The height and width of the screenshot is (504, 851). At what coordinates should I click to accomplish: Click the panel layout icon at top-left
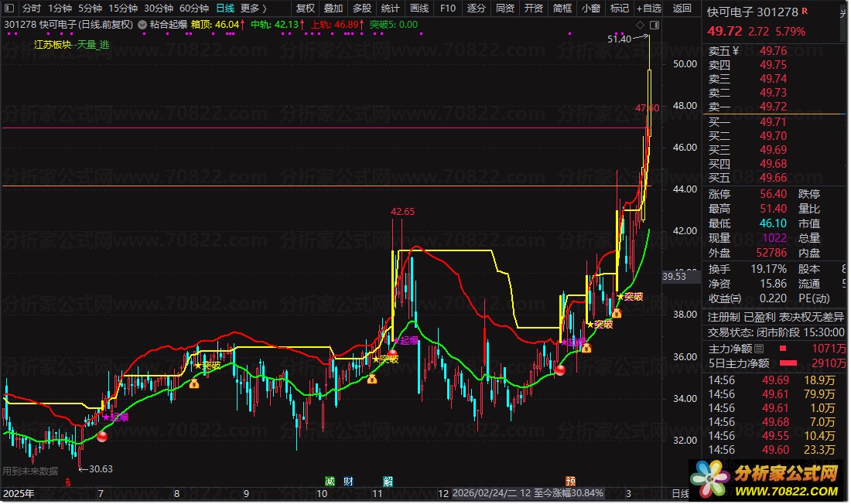click(x=9, y=9)
